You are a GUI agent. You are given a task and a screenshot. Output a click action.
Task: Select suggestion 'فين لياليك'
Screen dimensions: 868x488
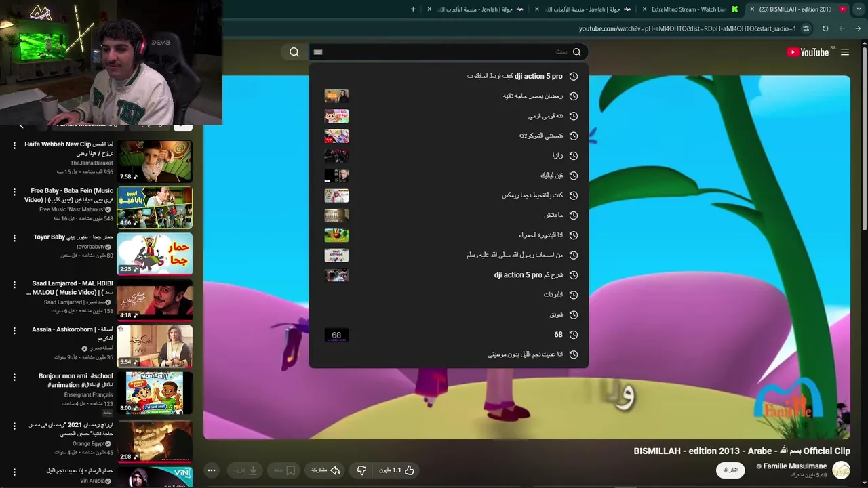point(551,176)
